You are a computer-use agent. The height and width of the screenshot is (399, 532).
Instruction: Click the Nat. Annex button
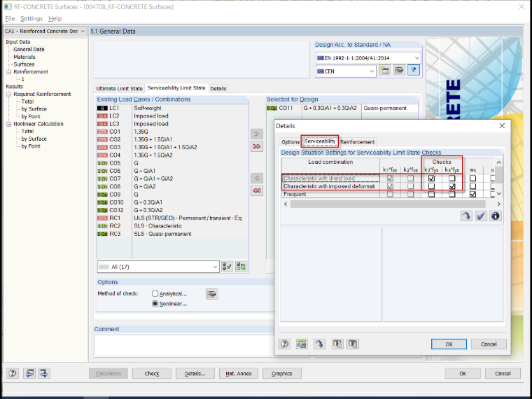(x=239, y=374)
